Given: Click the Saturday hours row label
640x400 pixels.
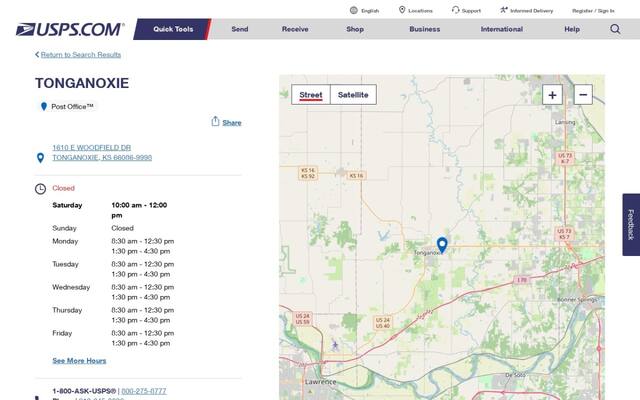Looking at the screenshot, I should [67, 205].
